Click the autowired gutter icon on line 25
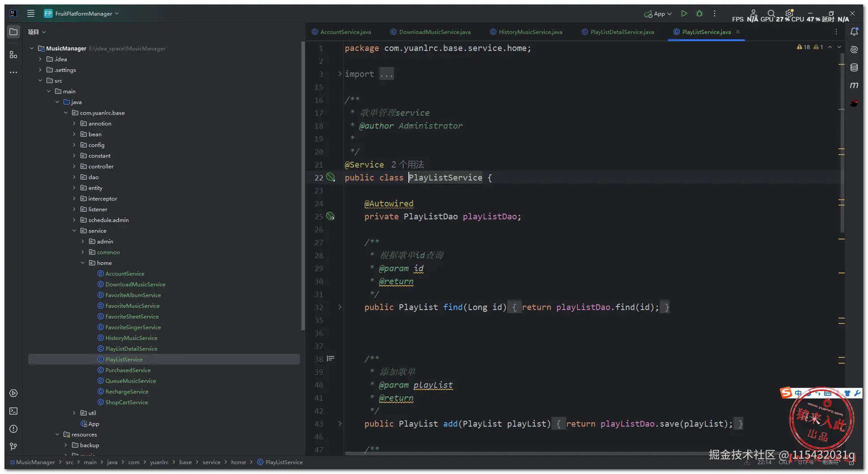This screenshot has width=868, height=474. (x=330, y=216)
